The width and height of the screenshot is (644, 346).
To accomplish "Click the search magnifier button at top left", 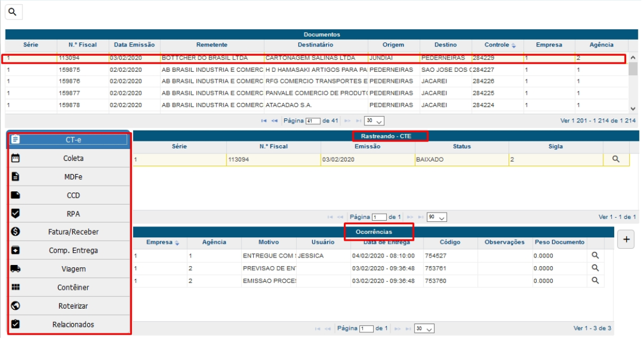I will (13, 12).
